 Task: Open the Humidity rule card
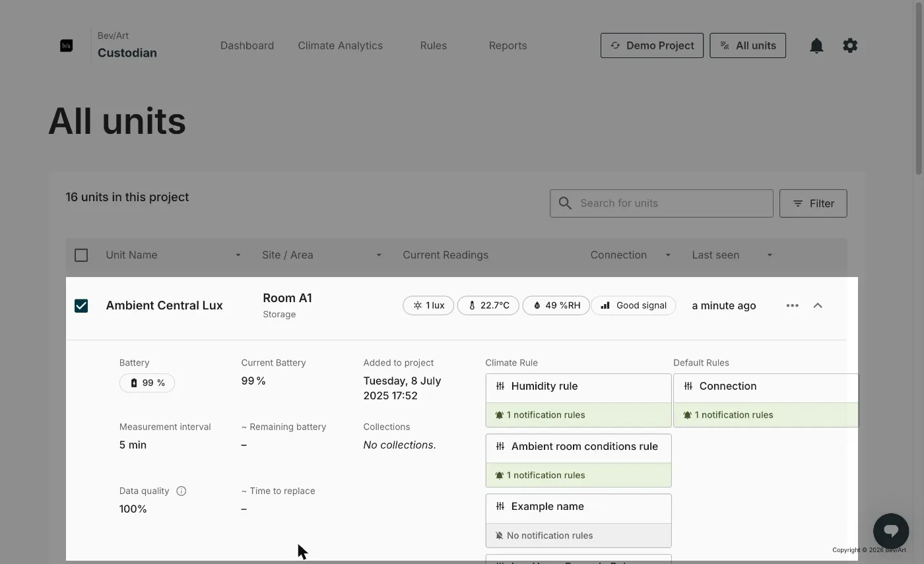point(578,400)
